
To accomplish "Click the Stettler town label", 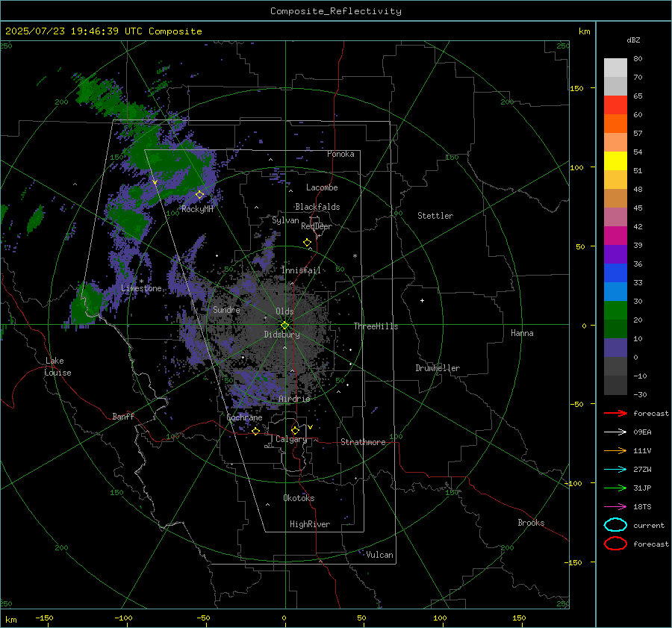I will [435, 216].
